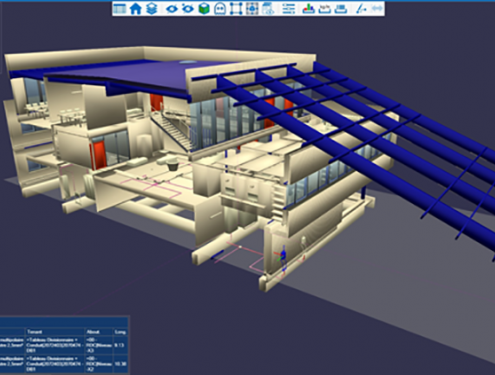Open the stacked layers icon
495x375 pixels.
point(152,9)
